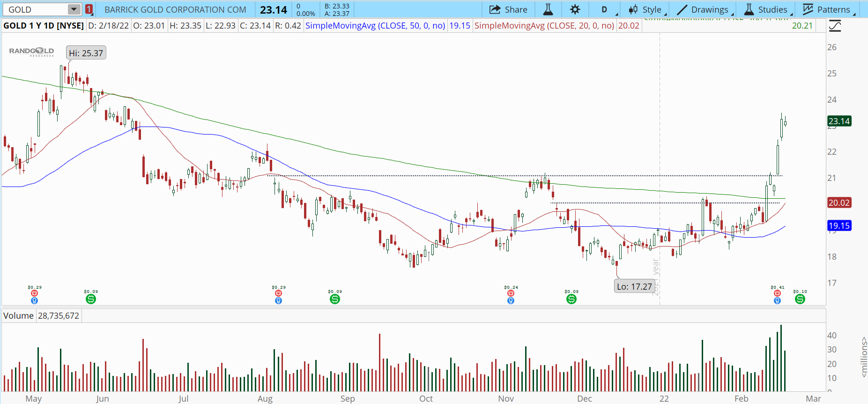
Task: Open the Studies dropdown menu
Action: point(766,9)
